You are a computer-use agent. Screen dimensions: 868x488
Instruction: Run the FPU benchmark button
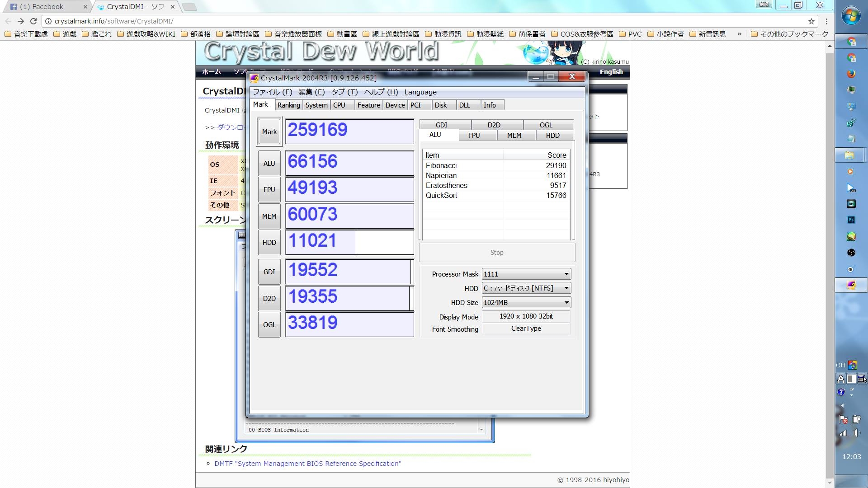pyautogui.click(x=269, y=190)
